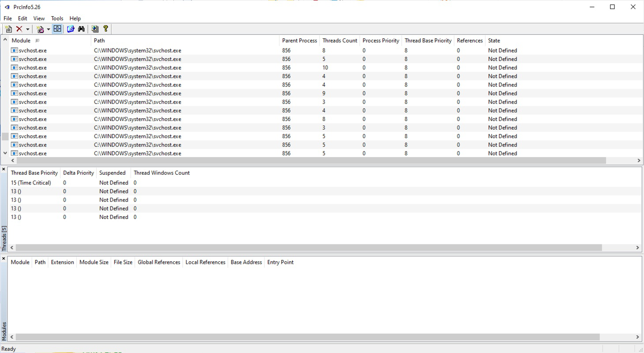The height and width of the screenshot is (353, 644).
Task: Click the Delta Priority column header
Action: (78, 173)
